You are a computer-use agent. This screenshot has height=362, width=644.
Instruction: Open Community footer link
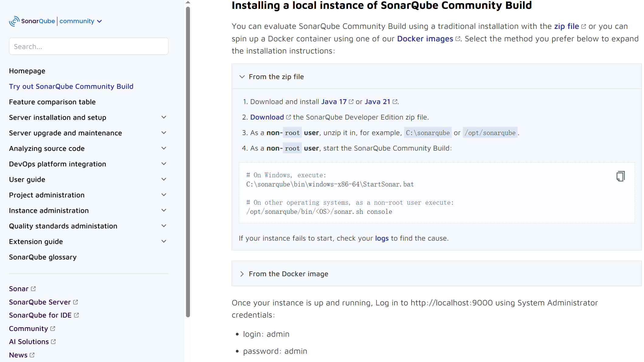28,329
